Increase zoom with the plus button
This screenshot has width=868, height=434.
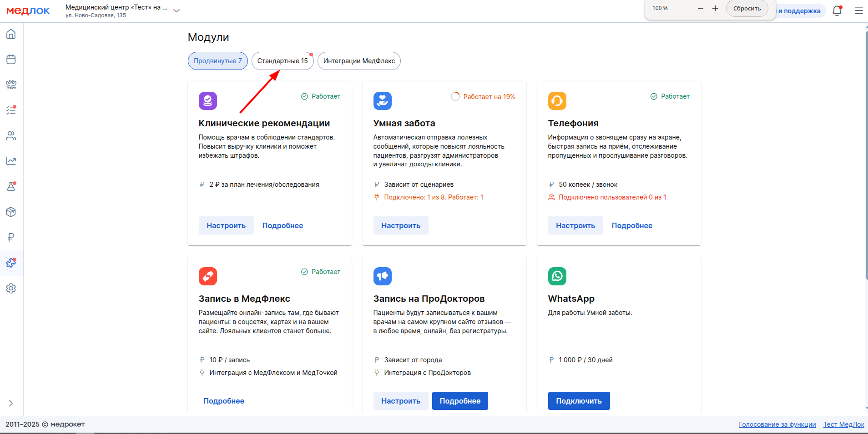[715, 8]
